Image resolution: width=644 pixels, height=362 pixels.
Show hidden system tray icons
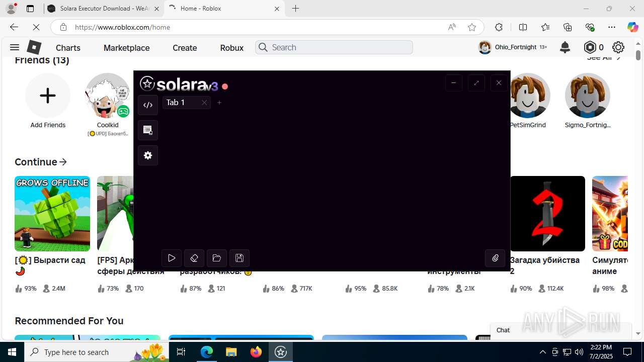point(542,352)
